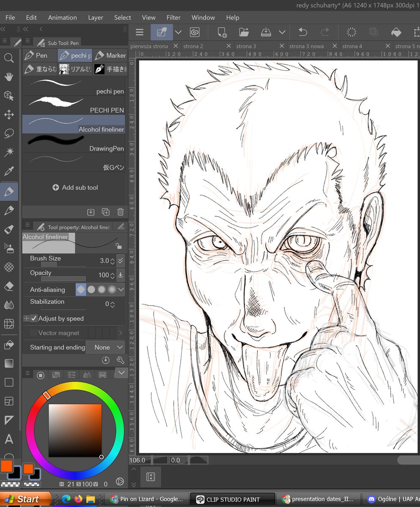Screen dimensions: 420x507
Task: Open the Filter menu
Action: click(x=174, y=17)
